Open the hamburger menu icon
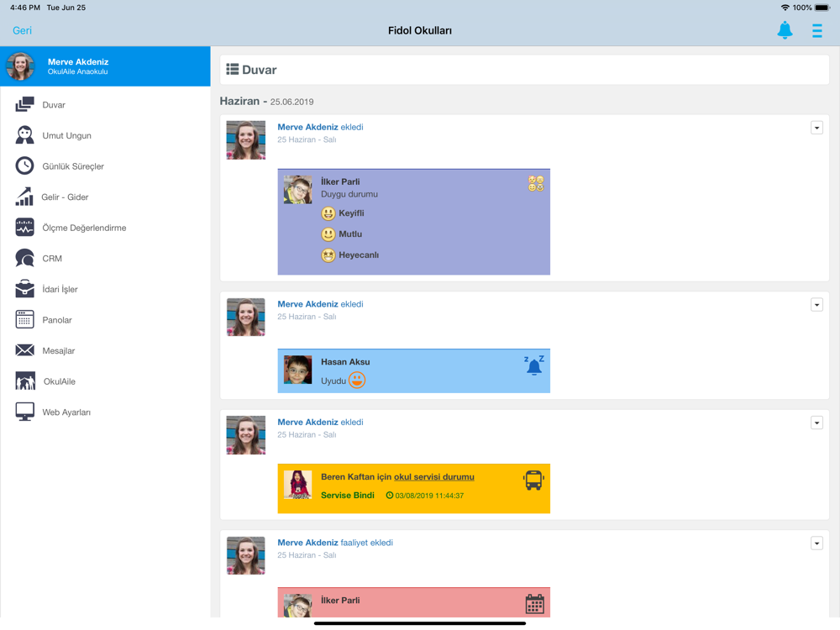 [817, 30]
